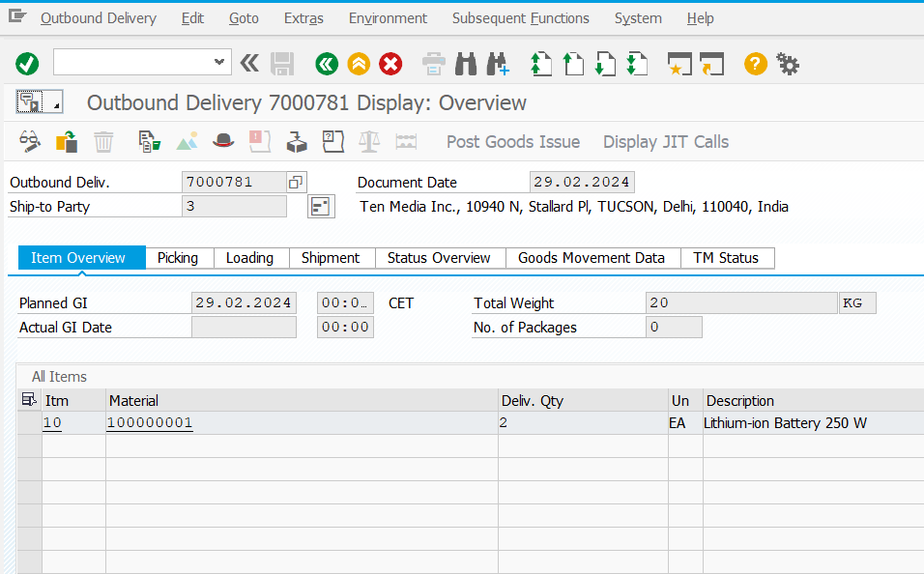This screenshot has height=574, width=924.
Task: Open the ship-to party address details icon
Action: [x=321, y=207]
